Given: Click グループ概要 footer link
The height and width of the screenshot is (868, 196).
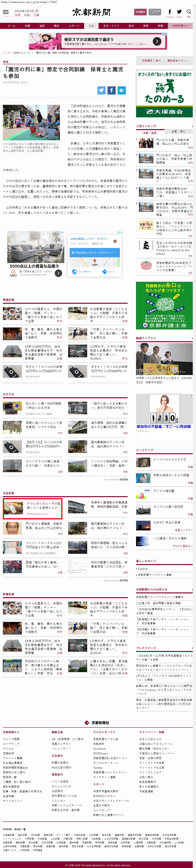Looking at the screenshot, I should [x=11, y=739].
